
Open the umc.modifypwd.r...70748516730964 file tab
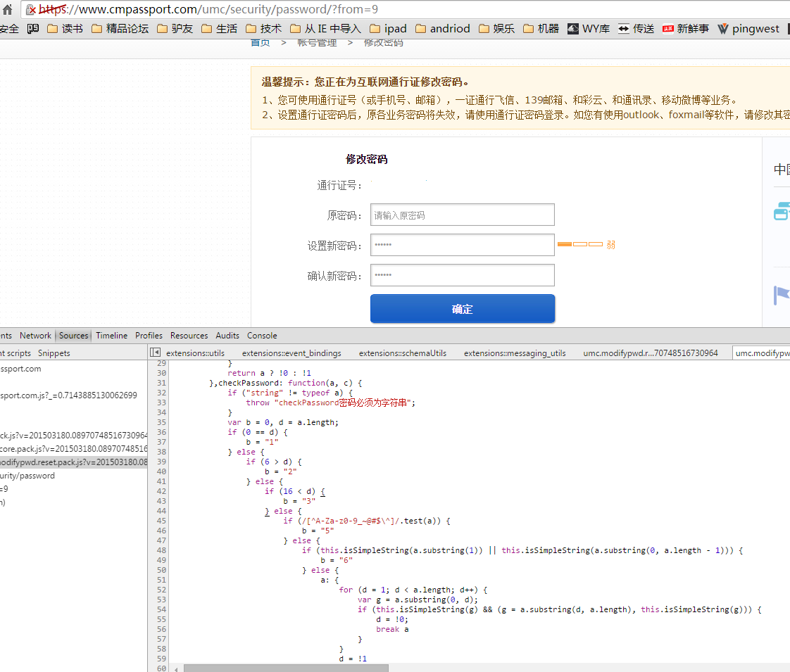point(651,353)
